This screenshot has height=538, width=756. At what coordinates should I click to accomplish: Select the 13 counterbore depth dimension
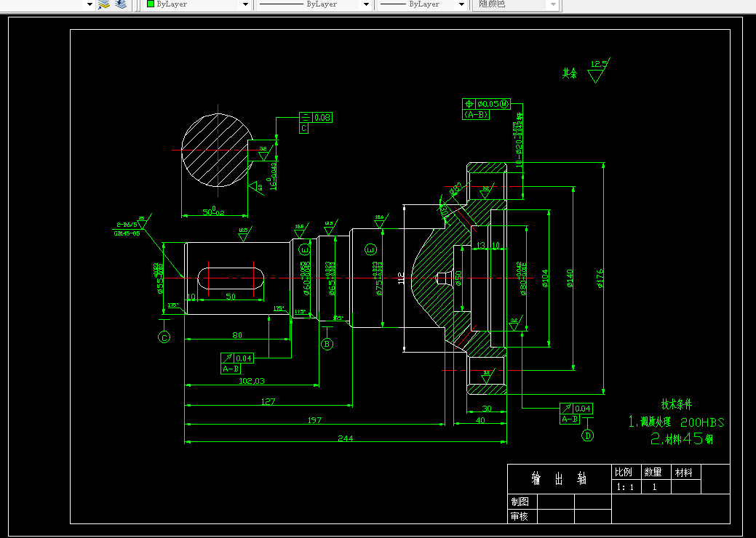click(481, 246)
